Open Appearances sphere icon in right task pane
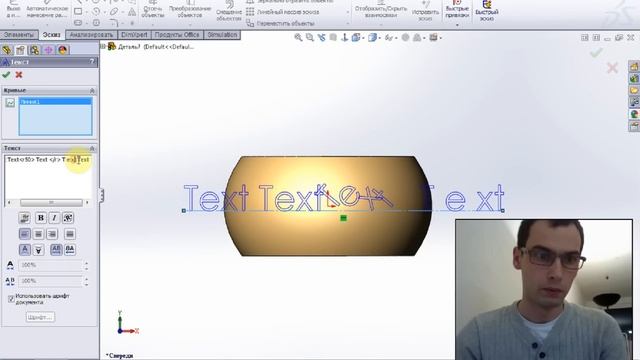 pyautogui.click(x=634, y=114)
